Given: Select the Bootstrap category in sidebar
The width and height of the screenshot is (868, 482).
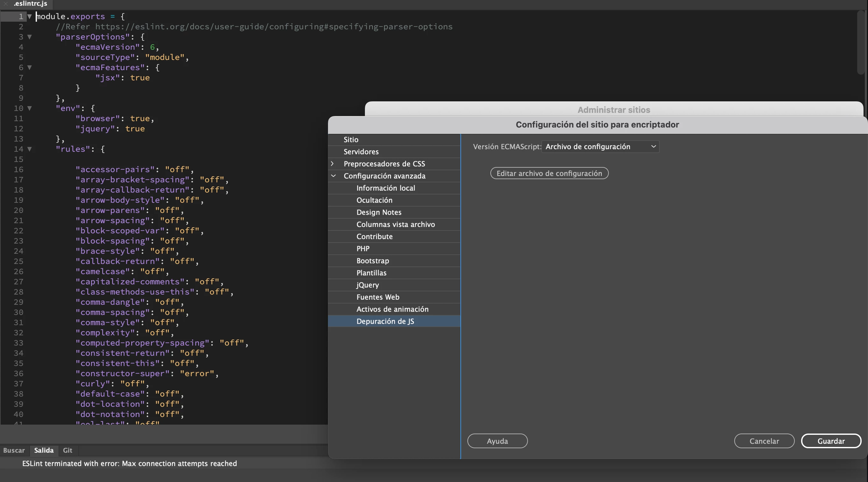Looking at the screenshot, I should (372, 261).
